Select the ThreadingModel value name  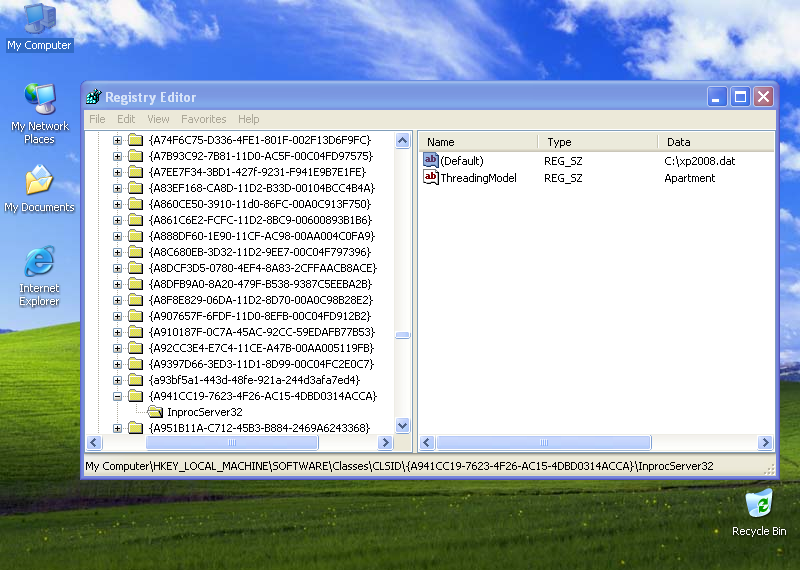(479, 178)
